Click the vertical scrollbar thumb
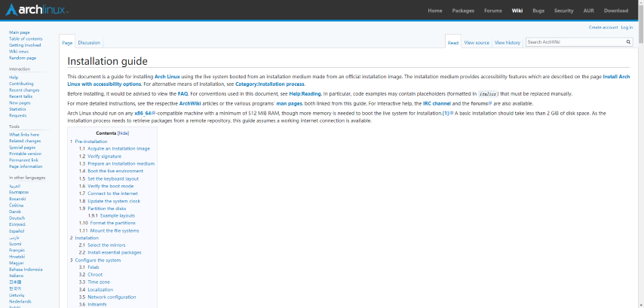Screen dimensions: 644x308 pos(641,25)
